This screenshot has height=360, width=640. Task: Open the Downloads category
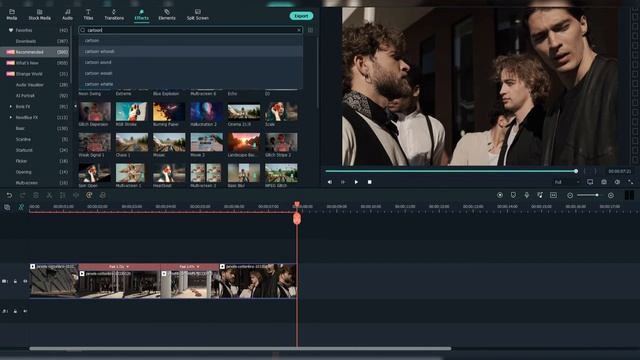click(35, 41)
